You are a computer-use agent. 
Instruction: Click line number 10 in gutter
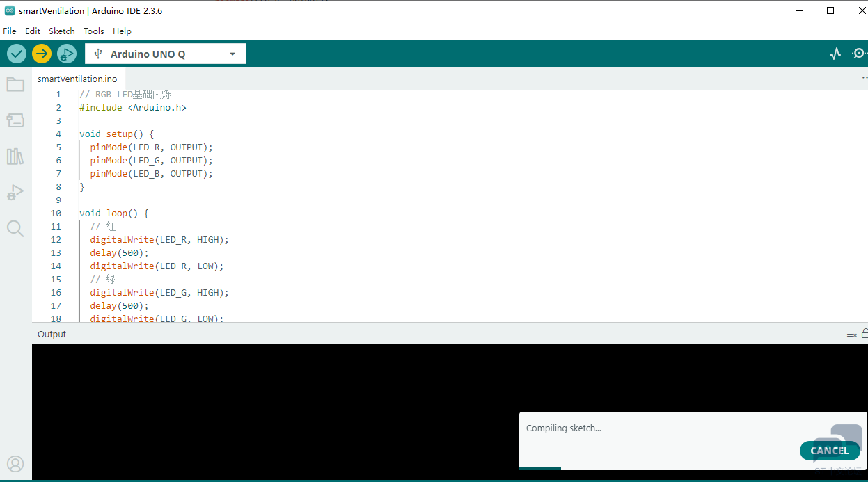[x=56, y=214]
